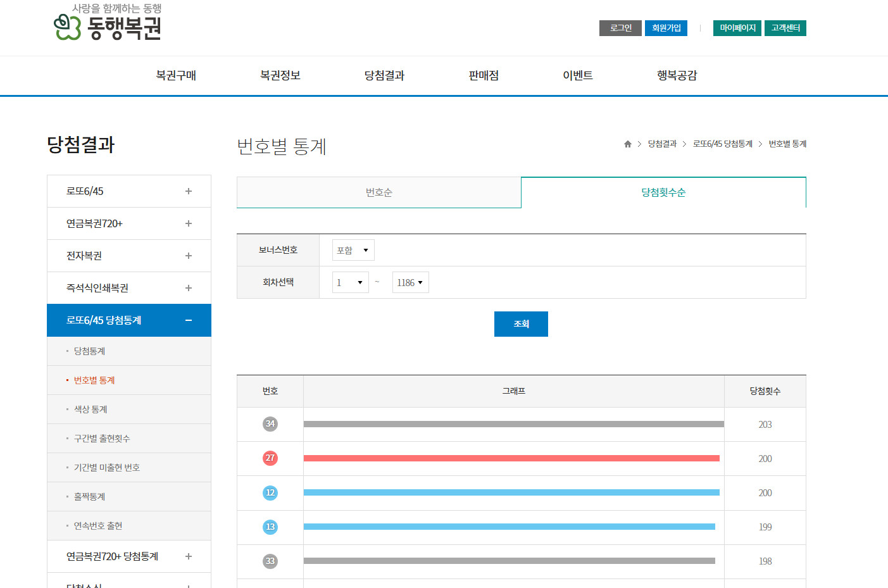
Task: Go to 당첨통계 sidebar link
Action: [89, 351]
